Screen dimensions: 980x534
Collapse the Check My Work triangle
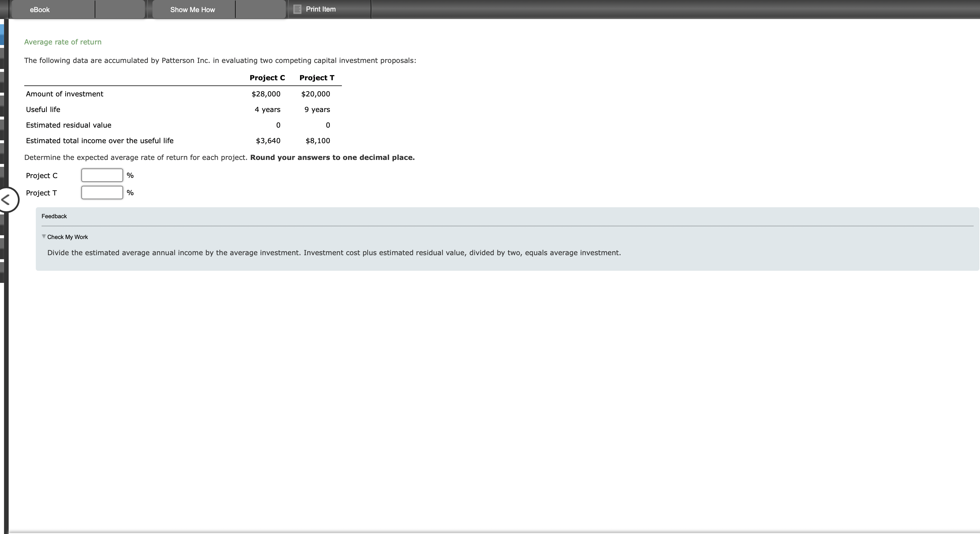click(x=44, y=237)
